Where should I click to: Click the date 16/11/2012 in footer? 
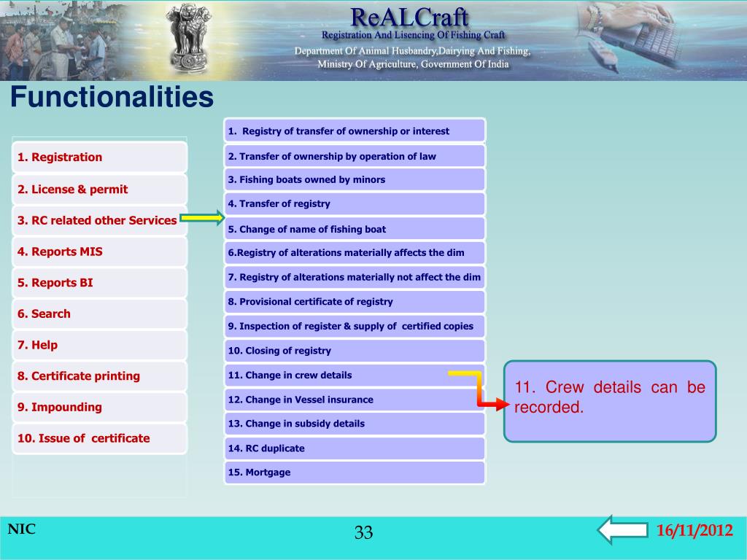pos(694,530)
